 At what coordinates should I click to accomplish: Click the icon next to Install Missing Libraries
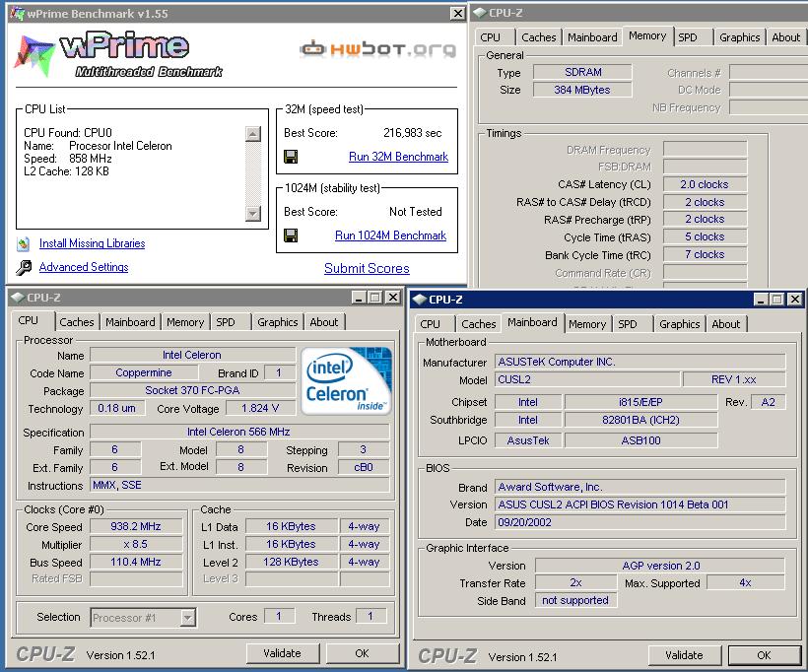pos(24,243)
